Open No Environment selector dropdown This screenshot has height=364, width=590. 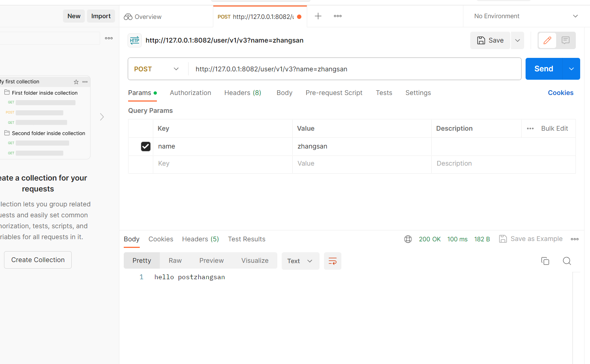[x=526, y=16]
